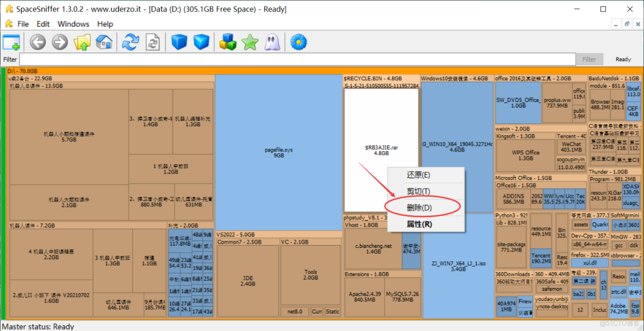Restore the inner Data (D:) view window
Screen dimensions: 644x331
pyautogui.click(x=627, y=24)
